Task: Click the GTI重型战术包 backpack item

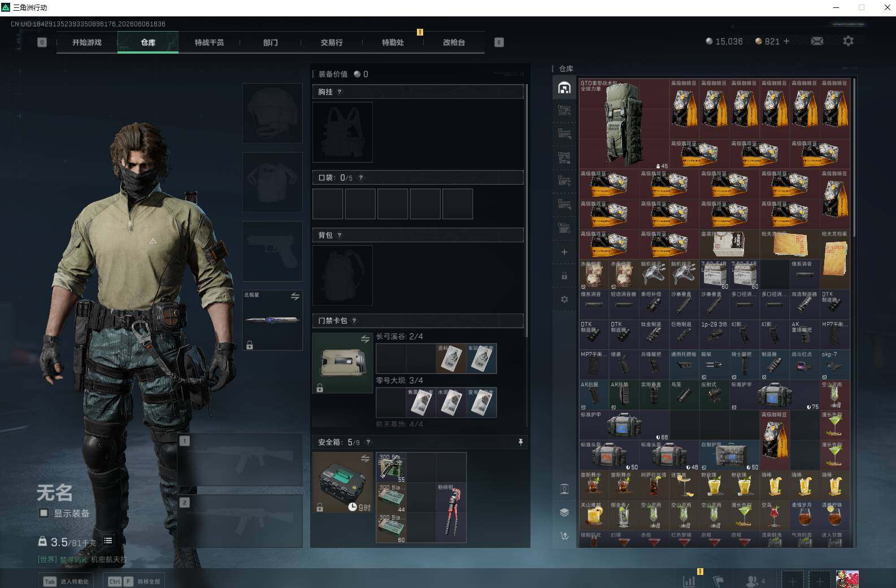Action: pyautogui.click(x=624, y=124)
